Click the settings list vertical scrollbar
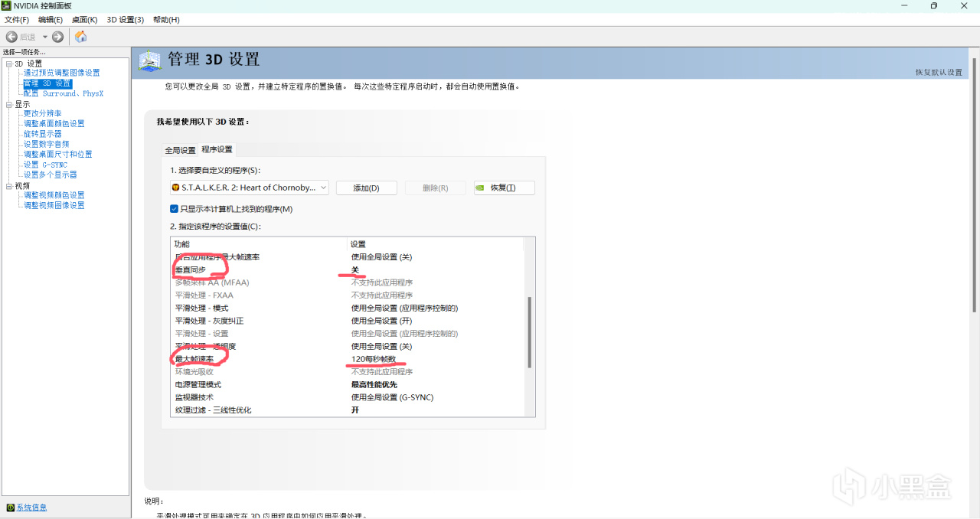This screenshot has width=980, height=519. [529, 332]
